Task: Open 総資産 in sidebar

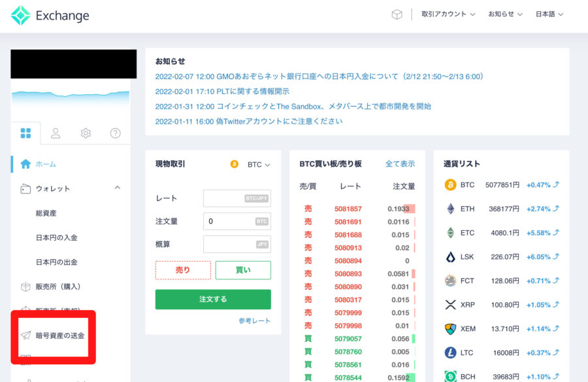Action: (46, 213)
